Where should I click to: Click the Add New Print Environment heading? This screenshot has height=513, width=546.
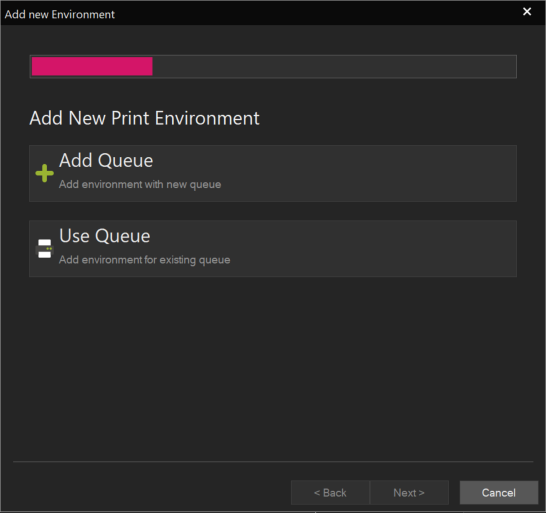145,118
